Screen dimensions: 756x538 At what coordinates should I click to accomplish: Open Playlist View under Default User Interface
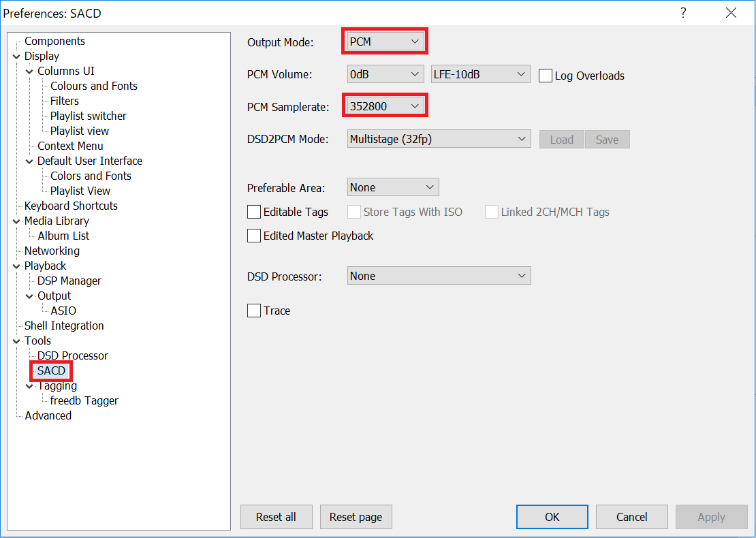pyautogui.click(x=80, y=191)
